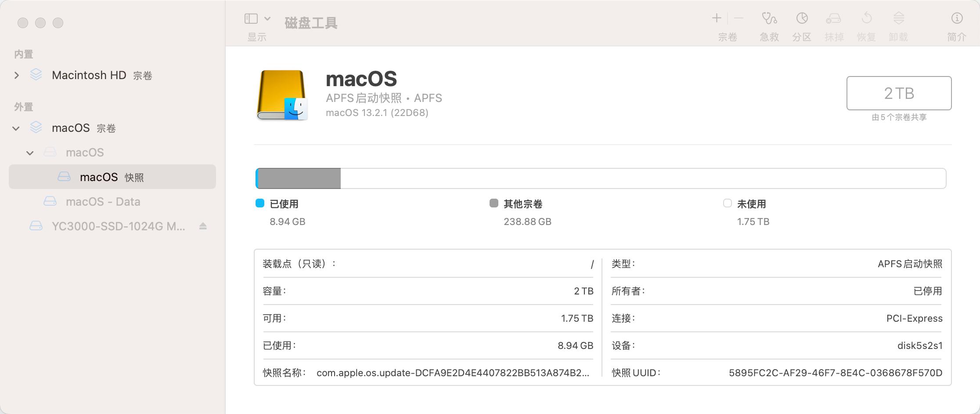Click the 未使用 legend marker
The image size is (980, 414).
pos(727,203)
